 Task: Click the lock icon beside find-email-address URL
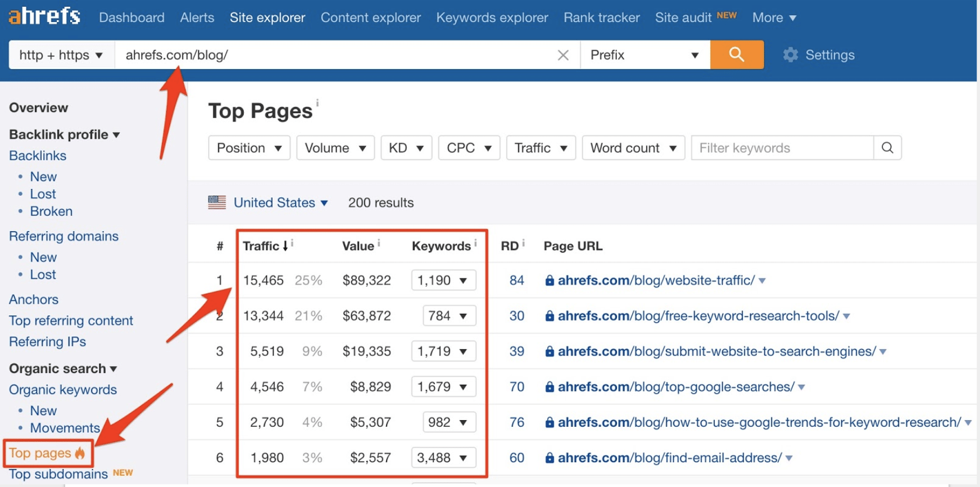tap(550, 458)
